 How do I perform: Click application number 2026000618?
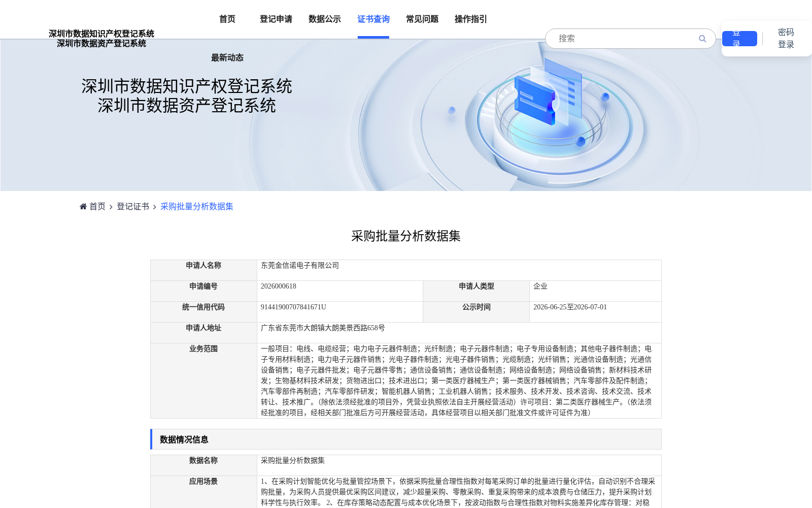pyautogui.click(x=279, y=286)
